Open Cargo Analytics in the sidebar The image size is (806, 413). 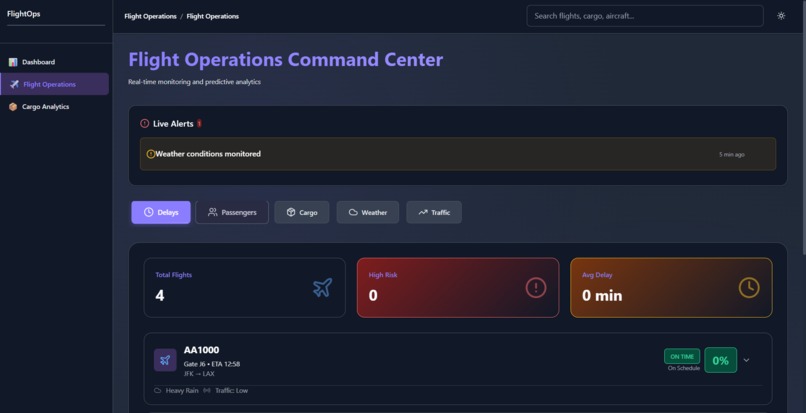54,106
